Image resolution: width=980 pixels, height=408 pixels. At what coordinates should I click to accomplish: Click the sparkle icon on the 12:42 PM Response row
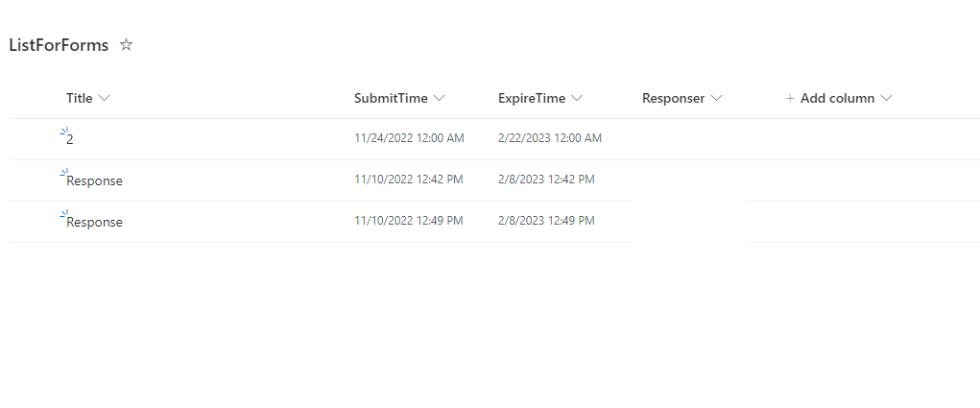click(63, 173)
